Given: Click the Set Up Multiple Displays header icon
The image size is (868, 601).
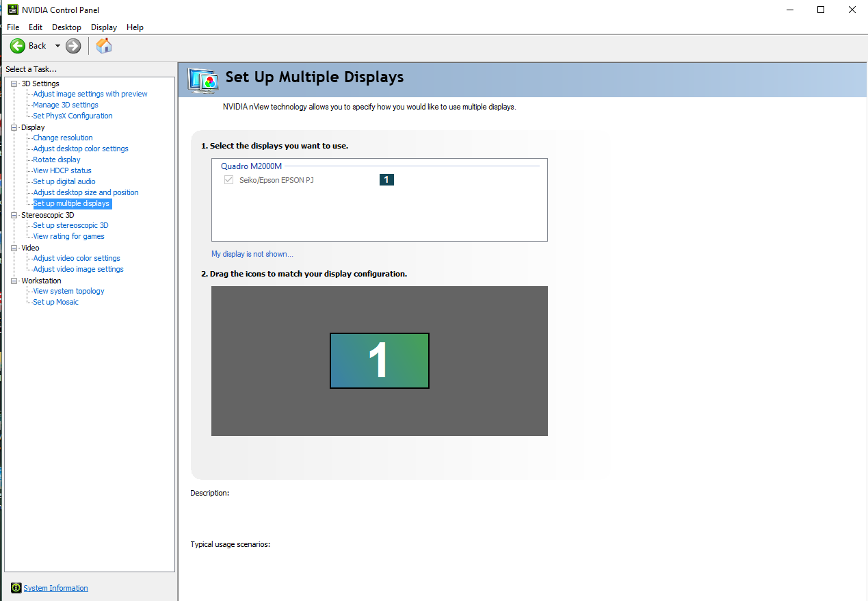Looking at the screenshot, I should coord(203,80).
